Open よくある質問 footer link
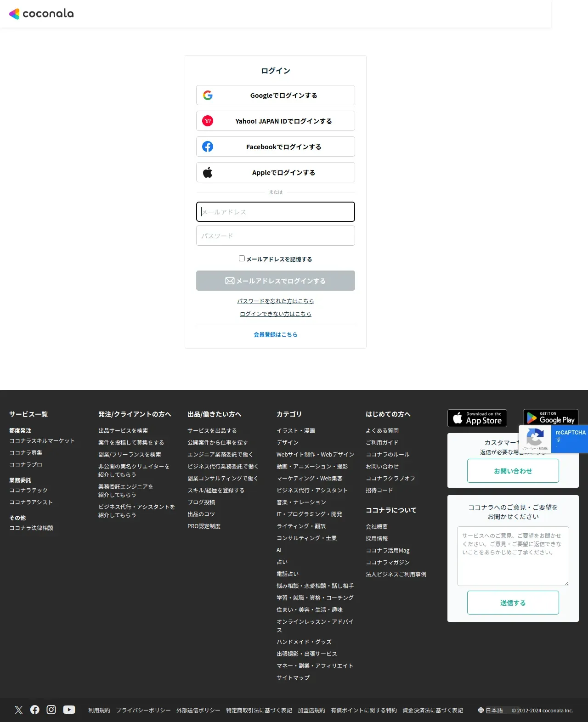 click(382, 431)
